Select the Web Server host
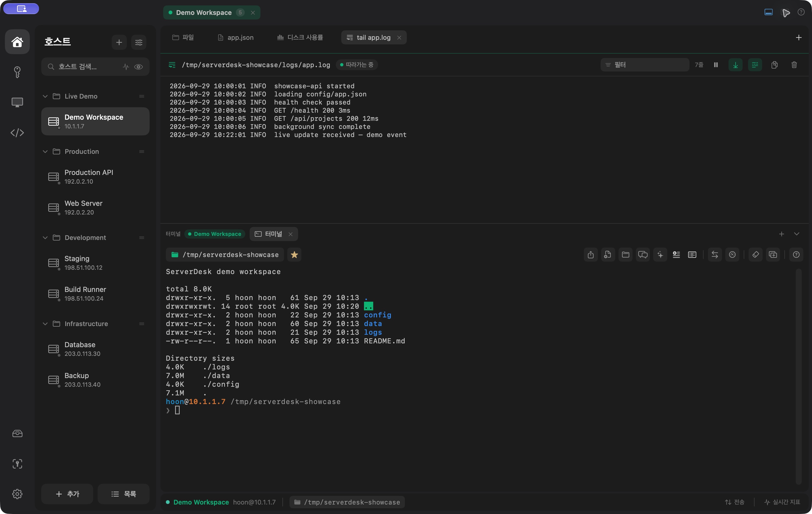The image size is (812, 514). point(95,208)
